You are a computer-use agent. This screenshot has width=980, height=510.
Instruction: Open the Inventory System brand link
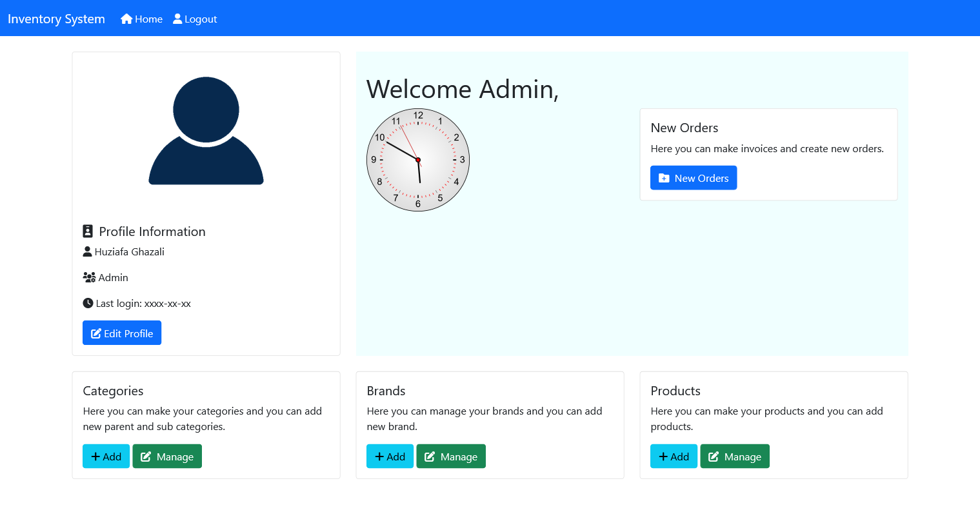(56, 19)
